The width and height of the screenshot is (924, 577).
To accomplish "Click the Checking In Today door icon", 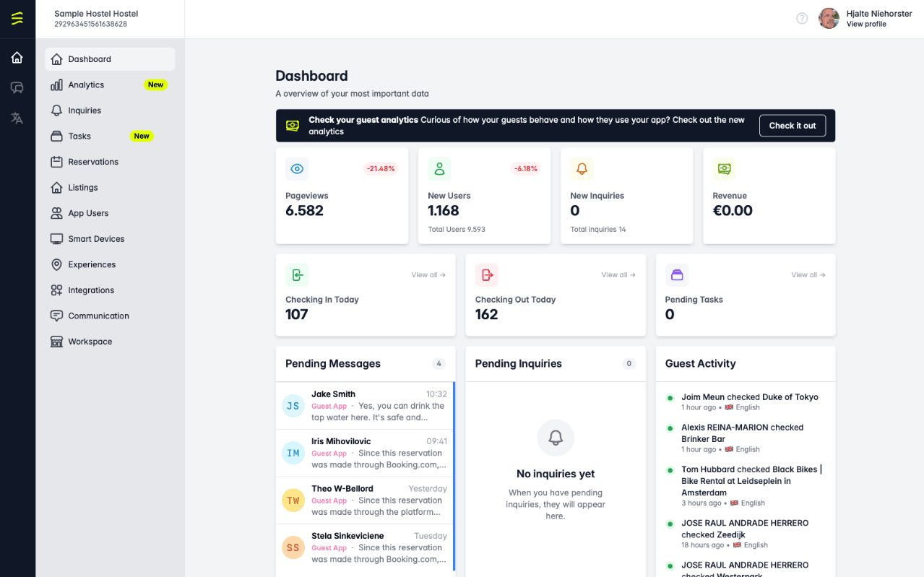I will tap(297, 275).
